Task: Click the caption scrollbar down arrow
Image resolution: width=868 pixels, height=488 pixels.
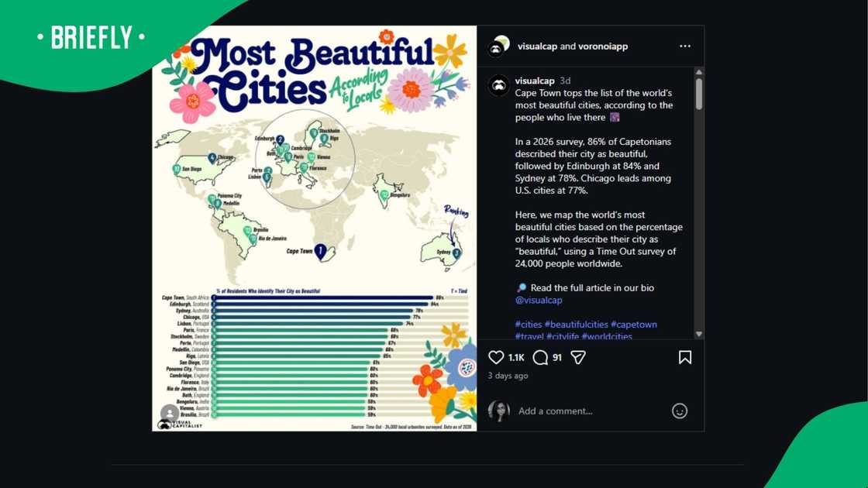Action: point(698,334)
